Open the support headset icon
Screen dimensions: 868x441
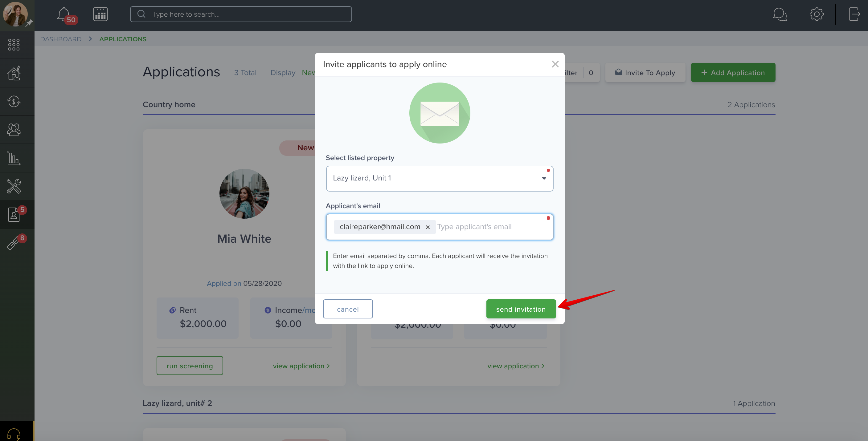point(14,434)
